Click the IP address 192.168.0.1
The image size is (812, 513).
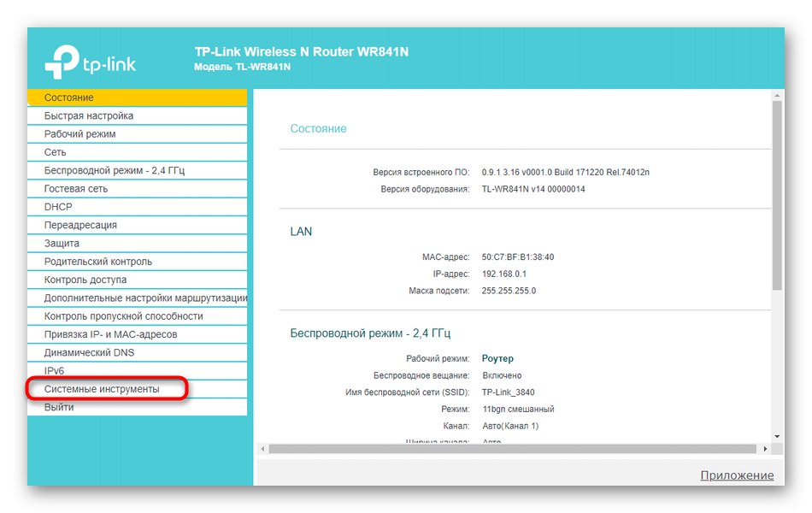(x=504, y=274)
